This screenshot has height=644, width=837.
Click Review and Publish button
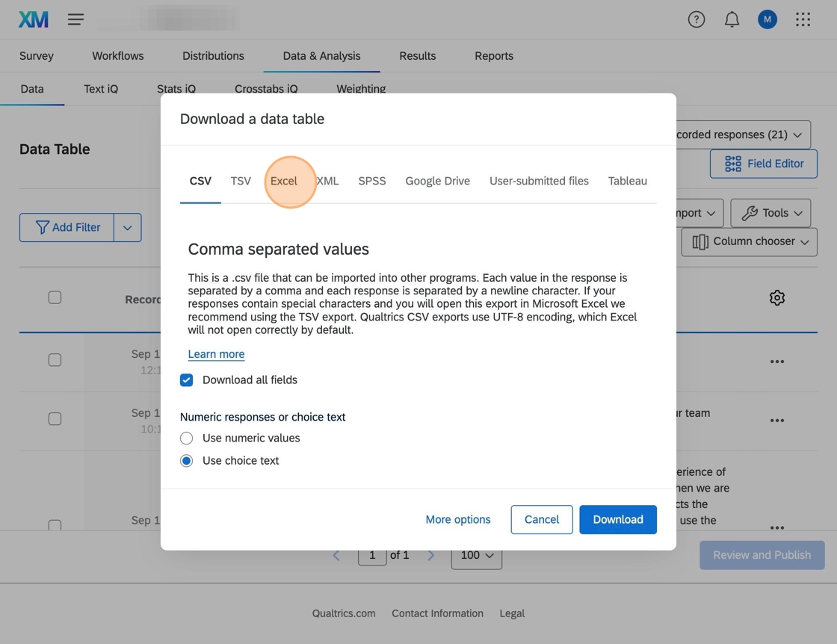(x=762, y=555)
